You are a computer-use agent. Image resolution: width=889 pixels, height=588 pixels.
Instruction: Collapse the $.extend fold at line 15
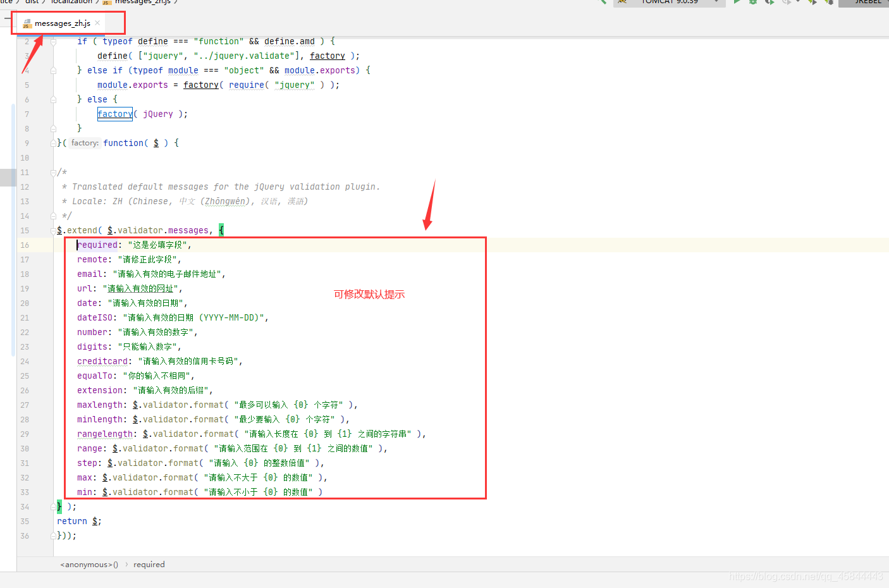click(54, 231)
